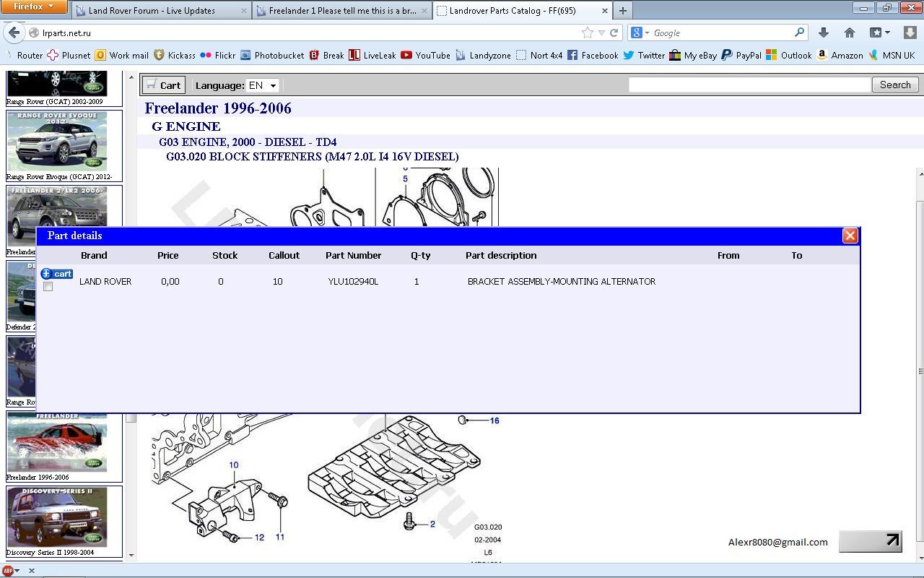
Task: Open the Flickr bookmark
Action: coord(218,55)
